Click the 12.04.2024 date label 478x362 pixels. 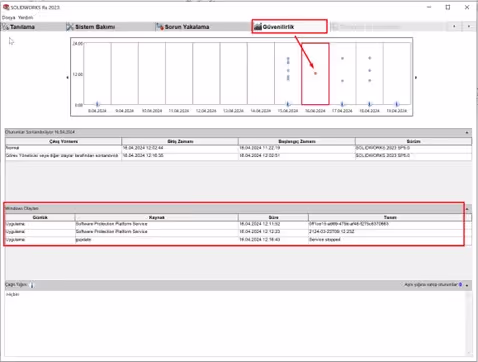(206, 111)
